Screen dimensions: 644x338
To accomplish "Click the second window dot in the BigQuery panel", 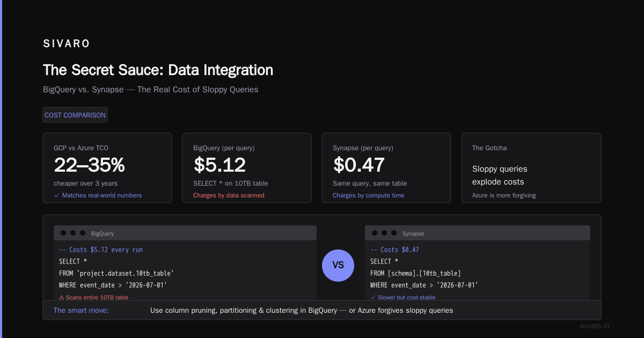I will tap(73, 233).
